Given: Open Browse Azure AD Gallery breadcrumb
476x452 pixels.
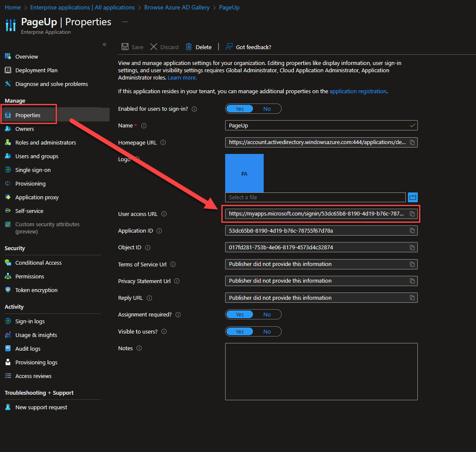Looking at the screenshot, I should [x=177, y=7].
